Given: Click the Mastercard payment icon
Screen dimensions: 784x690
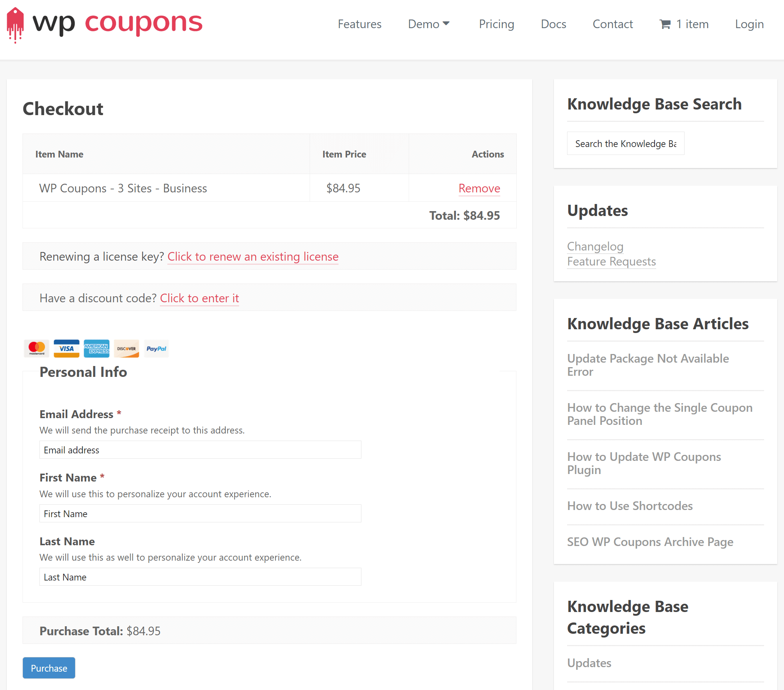Looking at the screenshot, I should (36, 348).
